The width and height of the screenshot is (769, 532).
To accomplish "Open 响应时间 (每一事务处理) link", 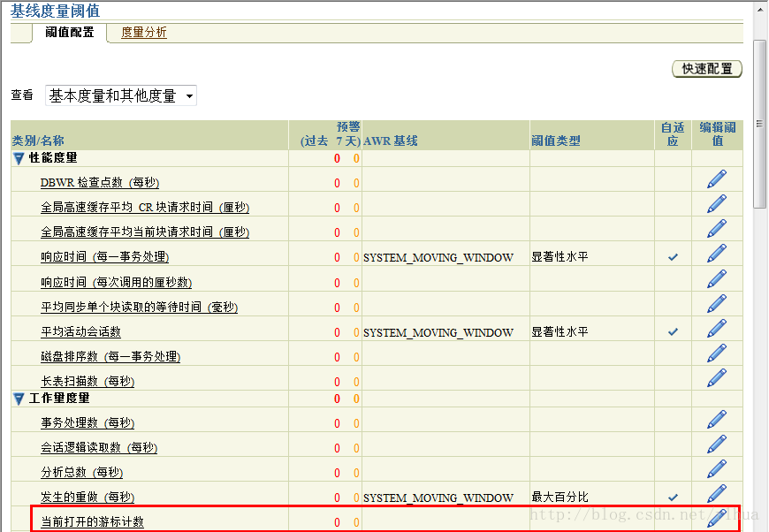I will (x=104, y=257).
